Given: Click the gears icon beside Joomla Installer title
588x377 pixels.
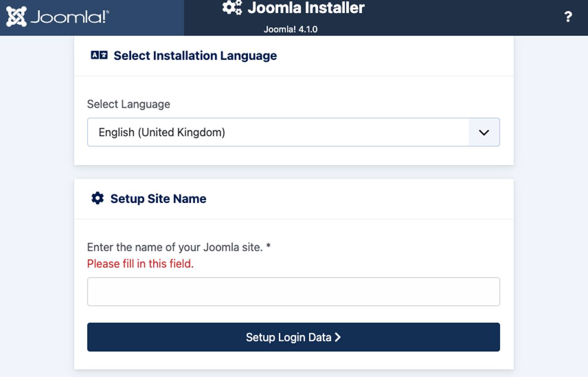Looking at the screenshot, I should click(x=231, y=8).
